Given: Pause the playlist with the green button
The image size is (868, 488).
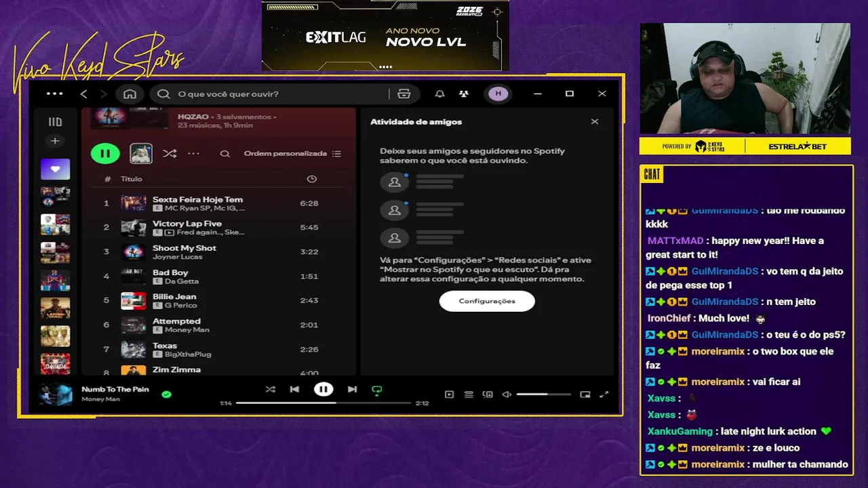Looking at the screenshot, I should pyautogui.click(x=105, y=153).
